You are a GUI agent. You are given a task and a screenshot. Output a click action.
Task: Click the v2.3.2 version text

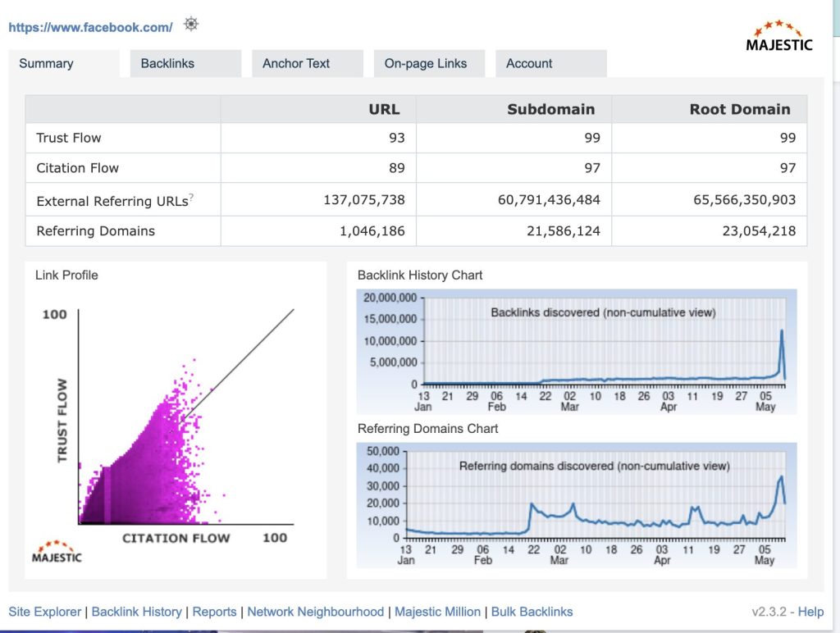click(769, 612)
